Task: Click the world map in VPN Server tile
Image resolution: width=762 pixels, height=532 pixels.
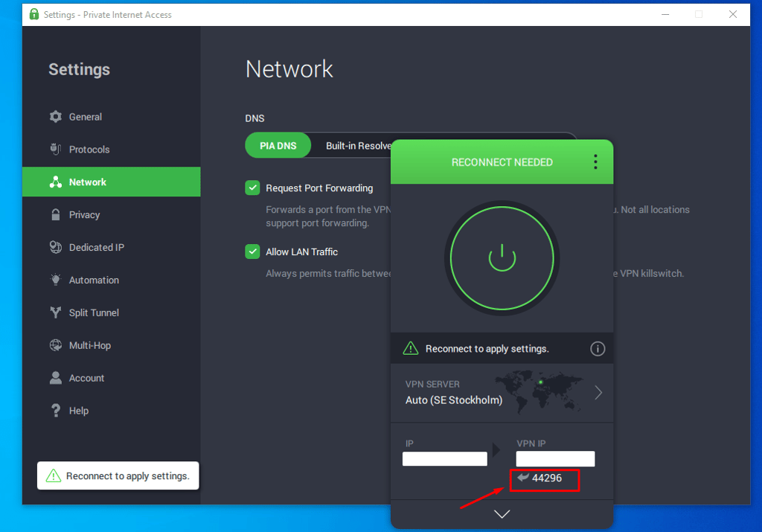Action: pos(539,391)
